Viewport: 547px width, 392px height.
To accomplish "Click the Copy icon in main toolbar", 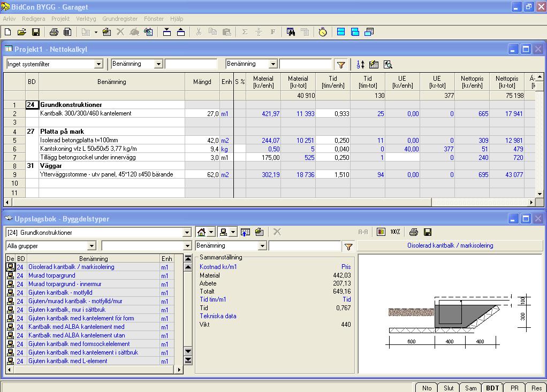I will (212, 32).
